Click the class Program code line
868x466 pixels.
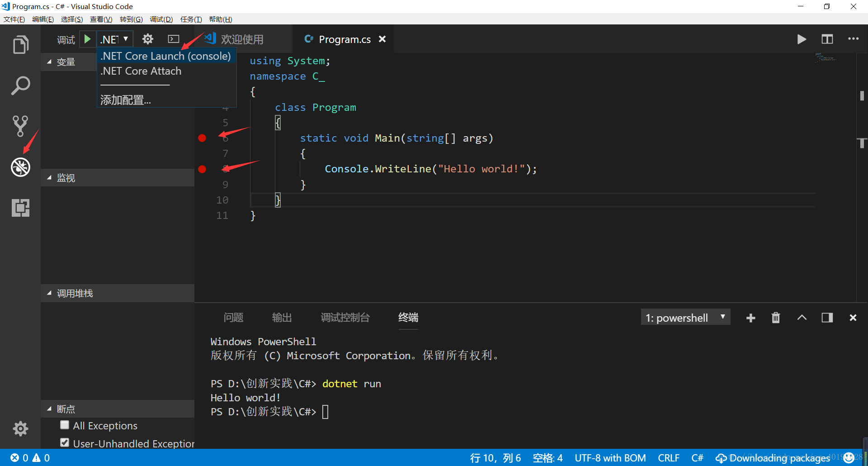tap(316, 107)
